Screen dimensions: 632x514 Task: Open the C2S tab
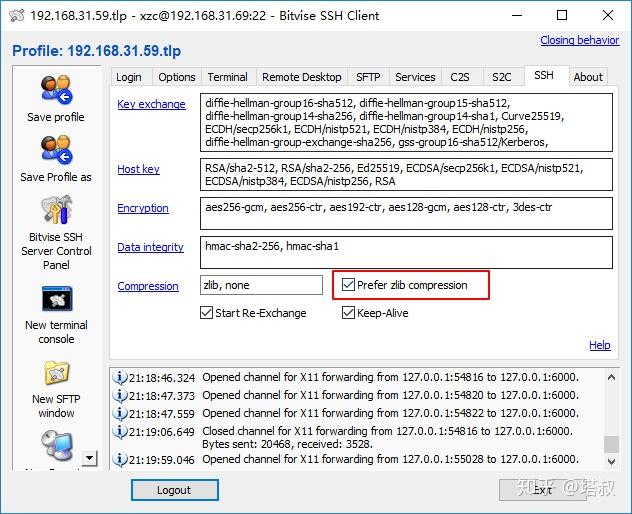click(x=459, y=77)
